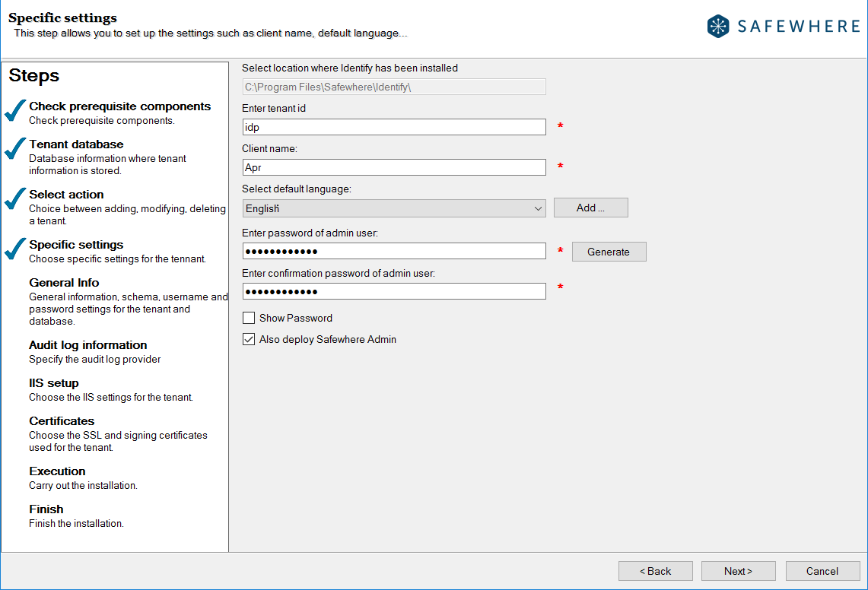This screenshot has width=868, height=590.
Task: Click checkmark beside Check prerequisite components
Action: pyautogui.click(x=15, y=110)
